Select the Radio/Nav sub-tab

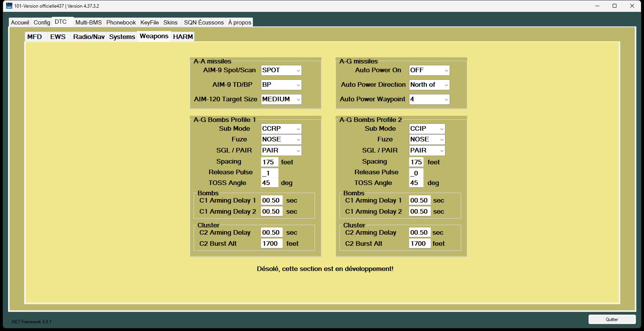tap(89, 37)
